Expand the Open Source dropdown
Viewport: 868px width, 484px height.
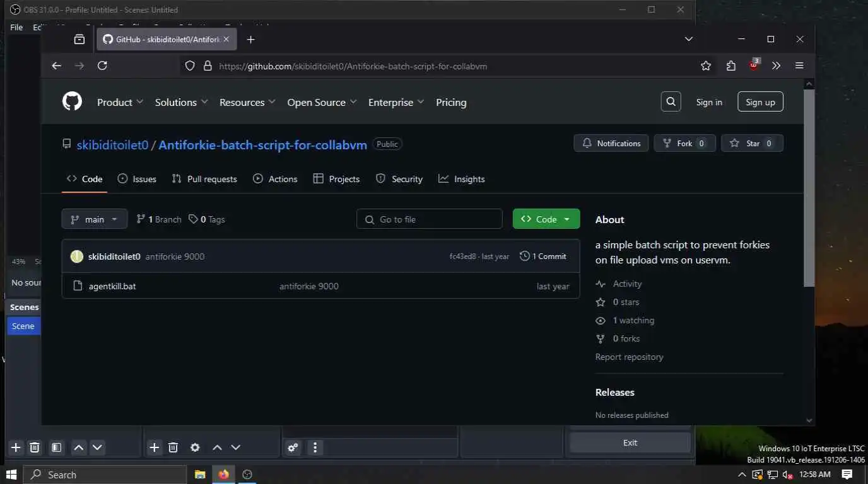point(322,102)
